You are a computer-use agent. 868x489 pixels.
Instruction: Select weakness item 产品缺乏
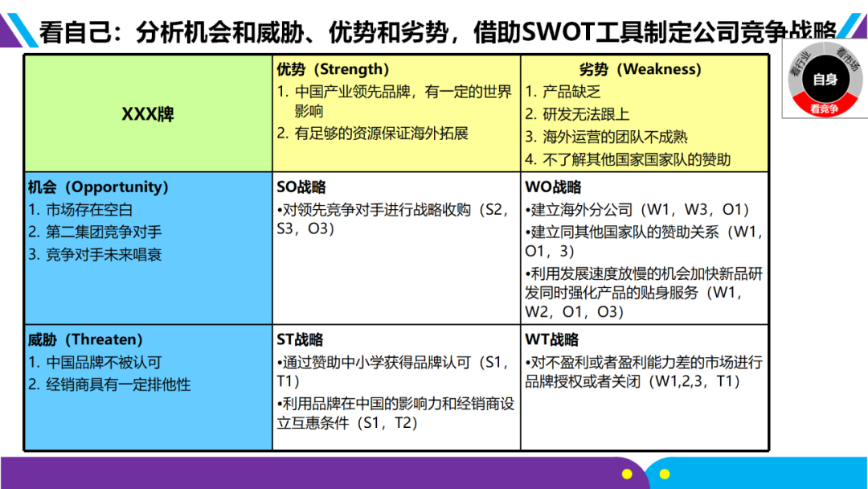click(563, 92)
